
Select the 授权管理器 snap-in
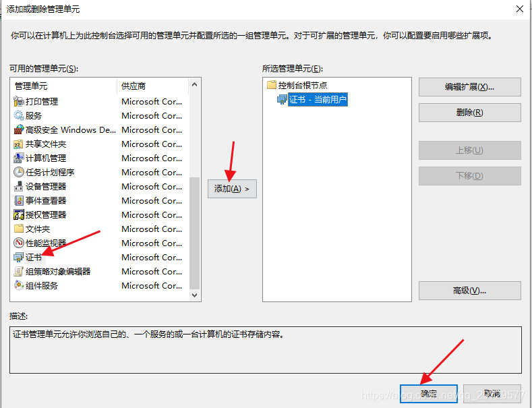[99, 214]
